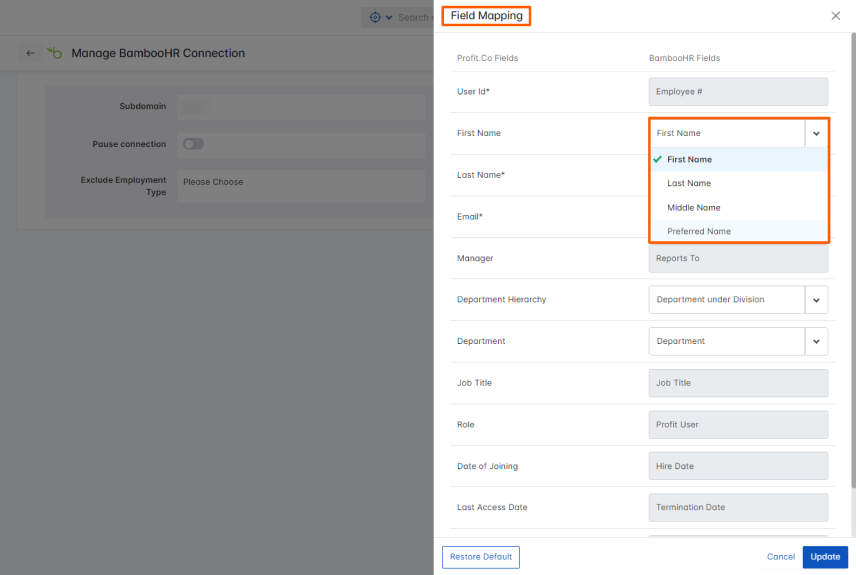856x575 pixels.
Task: Select the checked First Name option
Action: (x=739, y=159)
